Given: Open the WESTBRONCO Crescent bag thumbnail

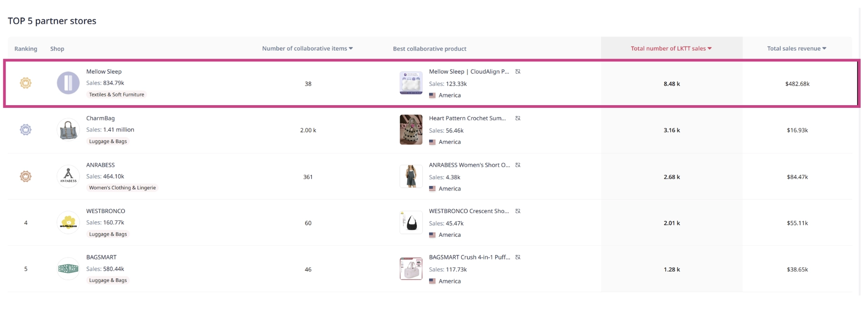Looking at the screenshot, I should click(411, 223).
